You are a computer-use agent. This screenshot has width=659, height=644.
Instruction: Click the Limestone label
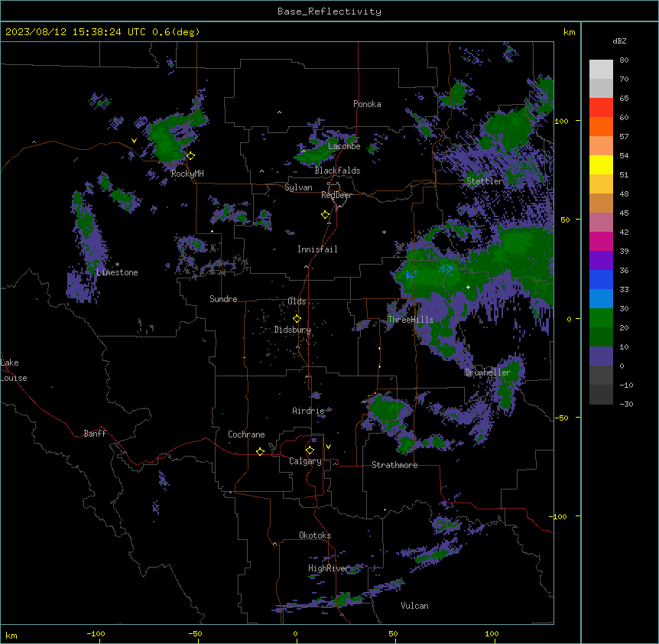coord(117,272)
